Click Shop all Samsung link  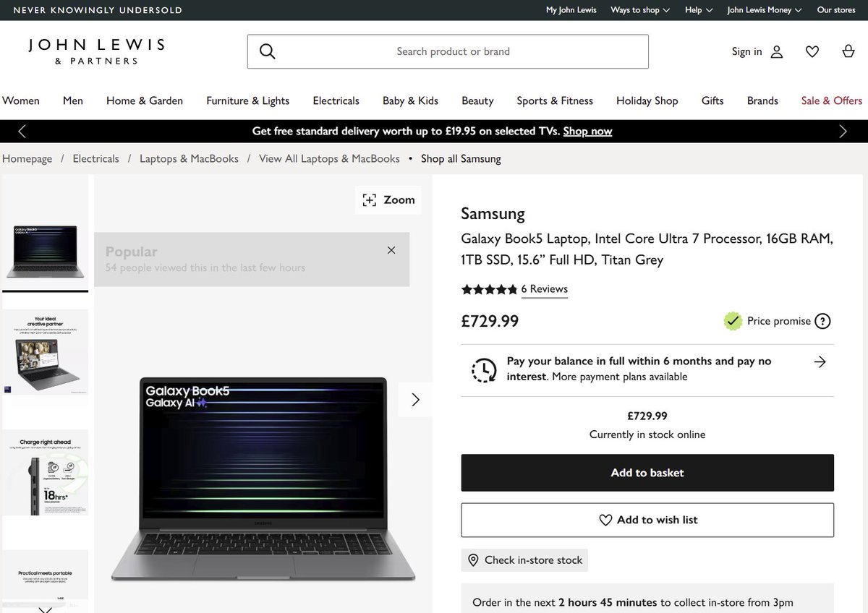(461, 158)
